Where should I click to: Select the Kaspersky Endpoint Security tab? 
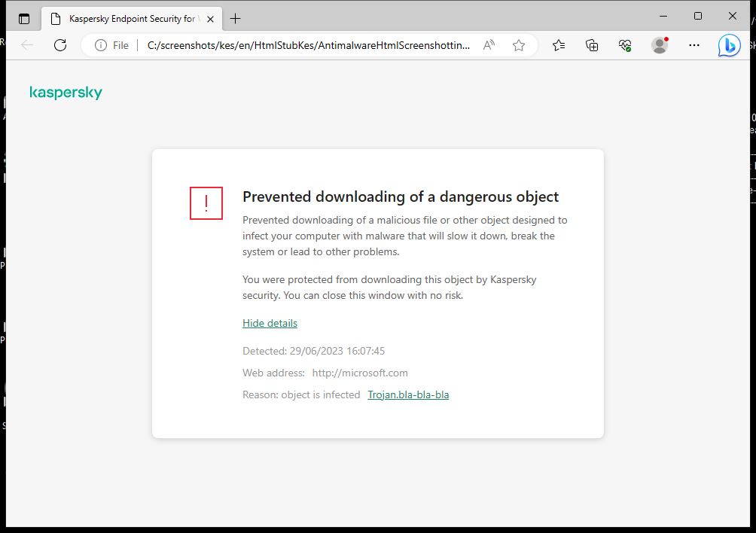pyautogui.click(x=128, y=18)
